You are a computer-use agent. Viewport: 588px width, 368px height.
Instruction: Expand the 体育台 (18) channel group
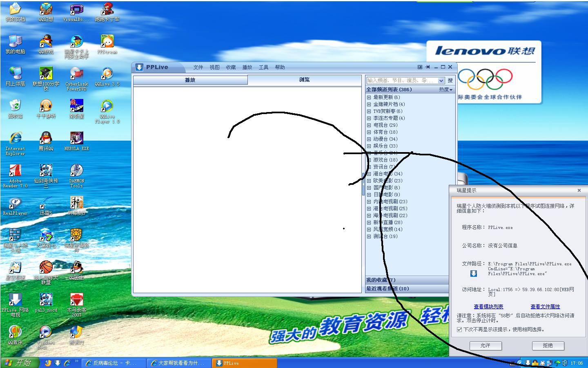click(x=369, y=132)
